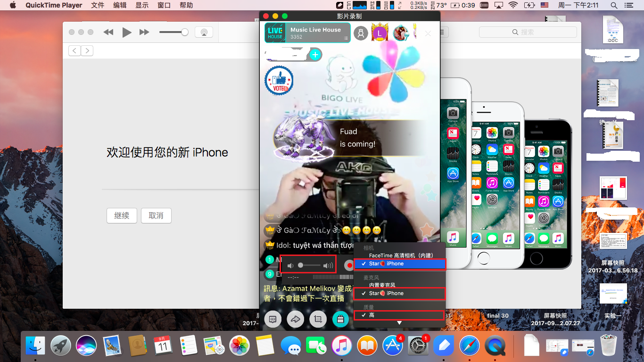Select 高 quality option

[x=399, y=315]
